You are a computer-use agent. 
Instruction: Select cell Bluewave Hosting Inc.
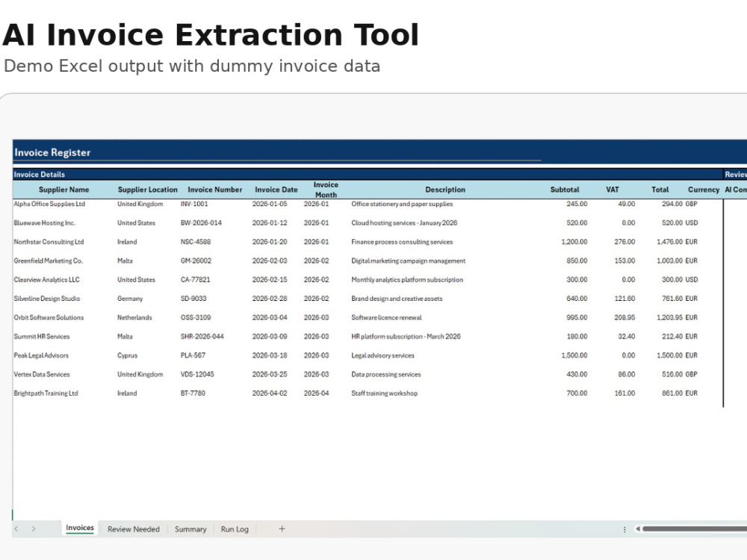(x=45, y=223)
